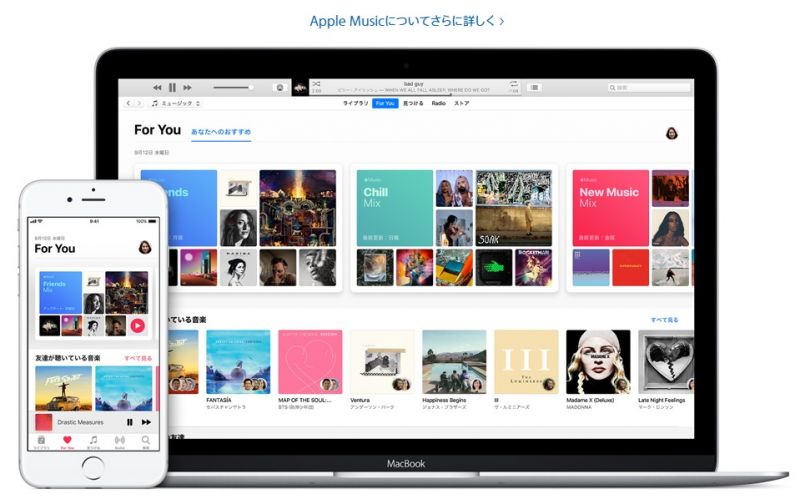Click the 'Happiness Begins' title text
800x504 pixels.
(444, 400)
